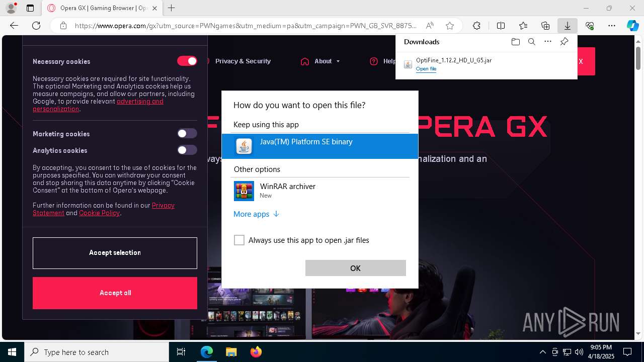Toggle Split screen icon

(501, 26)
